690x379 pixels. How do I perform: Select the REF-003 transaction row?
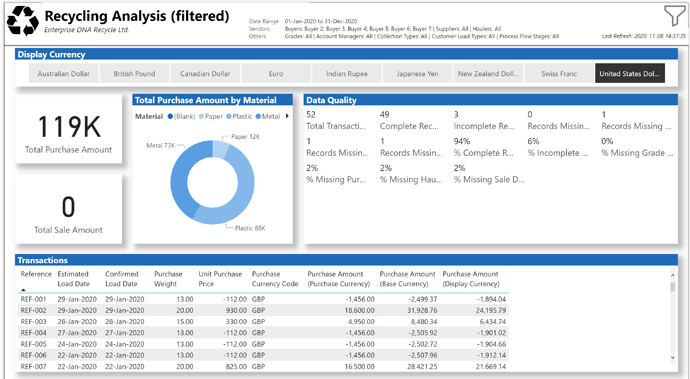(x=263, y=321)
